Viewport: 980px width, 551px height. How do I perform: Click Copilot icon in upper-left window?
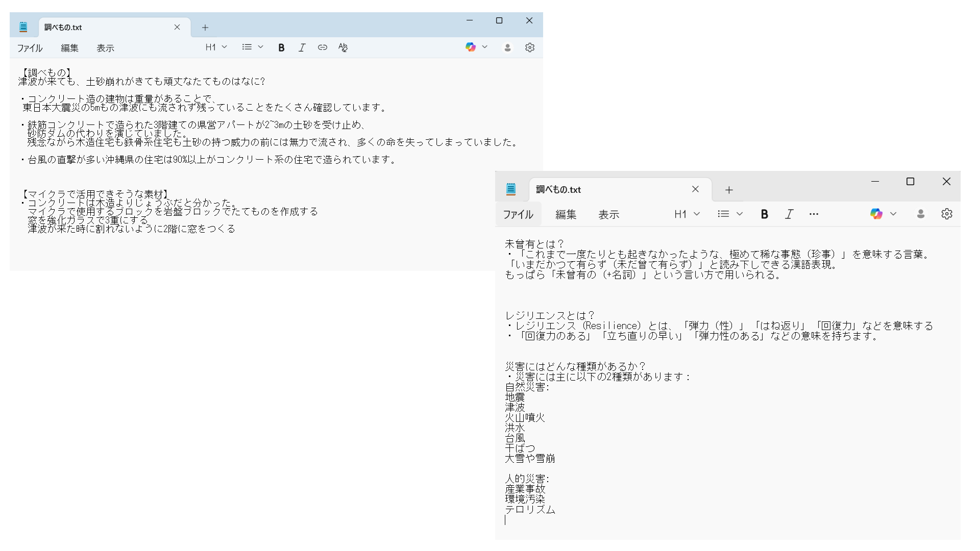click(x=471, y=47)
